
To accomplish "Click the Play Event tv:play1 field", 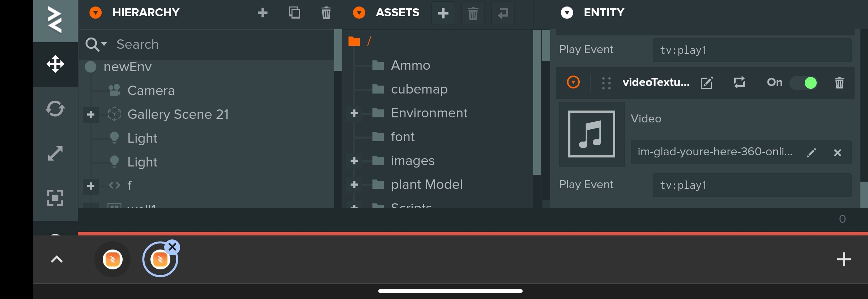I will pos(752,185).
